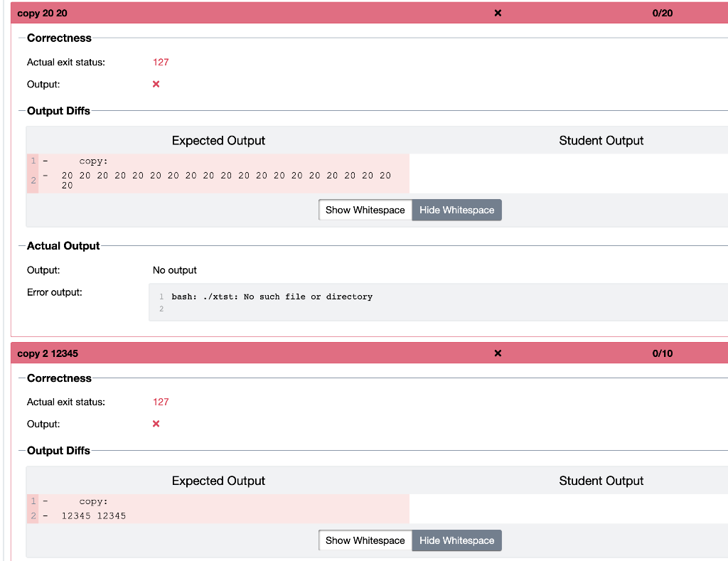Select the red exit status 127 in the second test
Screen dimensions: 728x561
(161, 402)
